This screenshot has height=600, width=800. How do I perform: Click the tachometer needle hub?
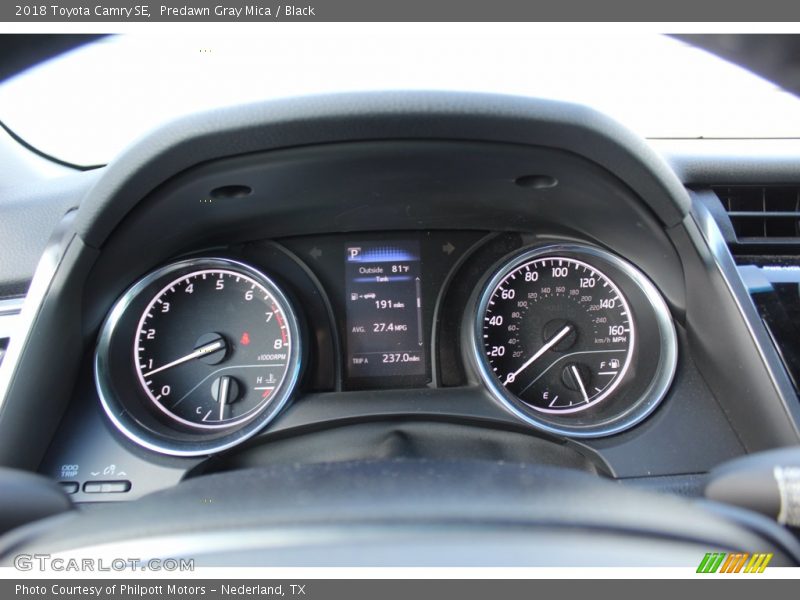pos(211,348)
